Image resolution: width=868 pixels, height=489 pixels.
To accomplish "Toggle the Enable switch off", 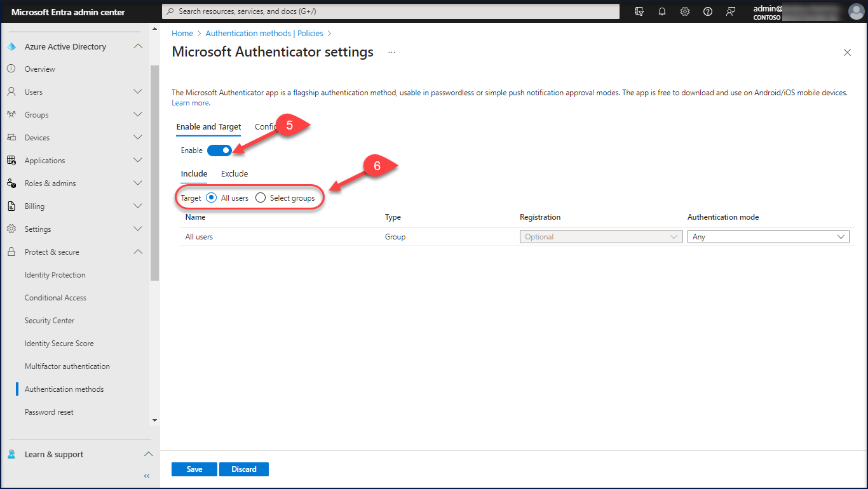I will (x=219, y=151).
